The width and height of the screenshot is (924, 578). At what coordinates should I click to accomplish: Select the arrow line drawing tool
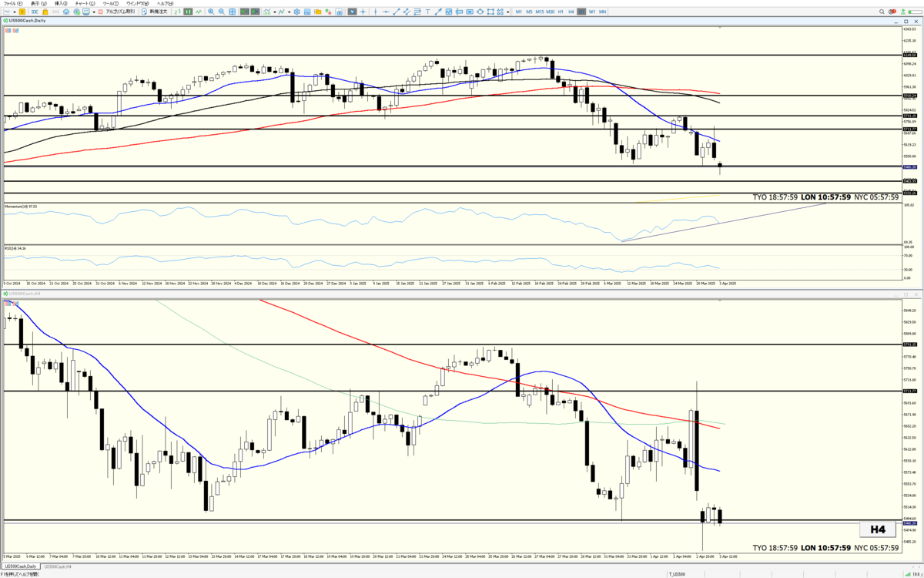coord(438,12)
